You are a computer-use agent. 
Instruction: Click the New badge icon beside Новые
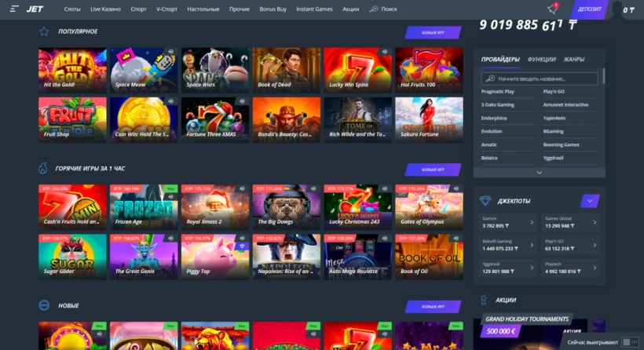44,305
